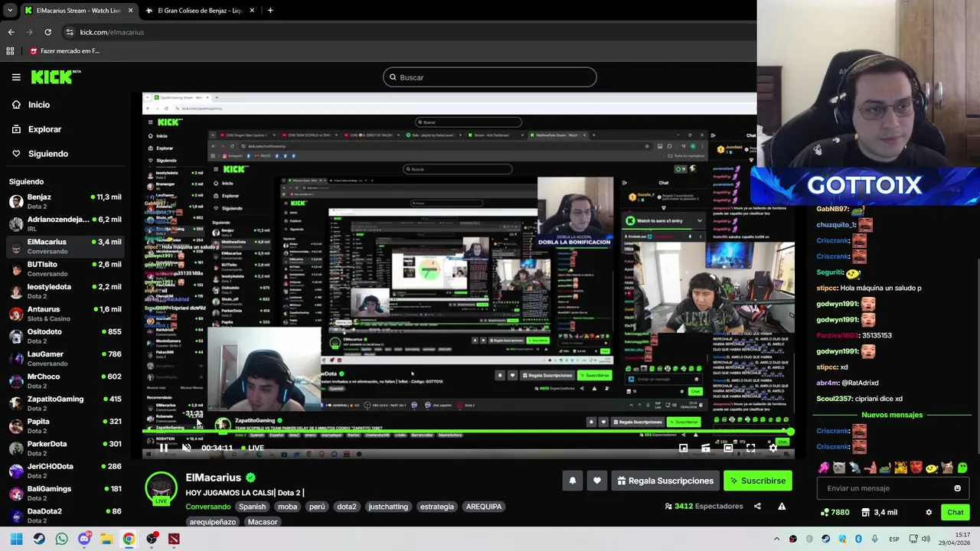Open a new browser tab

(x=270, y=11)
